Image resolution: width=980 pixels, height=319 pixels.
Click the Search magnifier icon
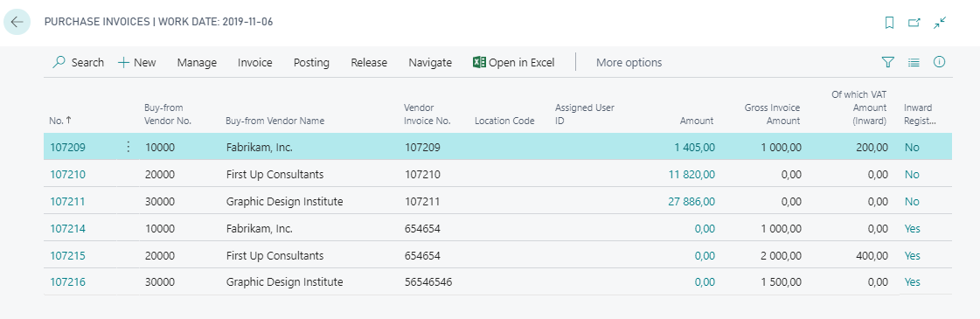click(x=59, y=62)
